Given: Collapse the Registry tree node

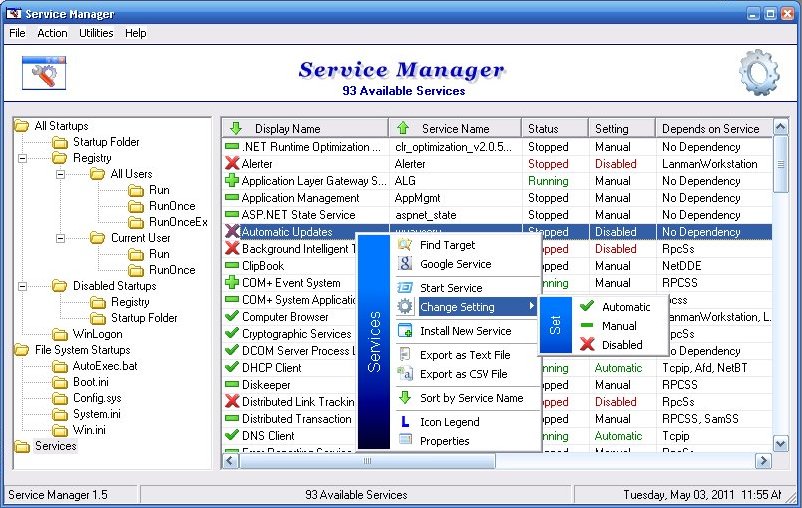Looking at the screenshot, I should pyautogui.click(x=23, y=158).
